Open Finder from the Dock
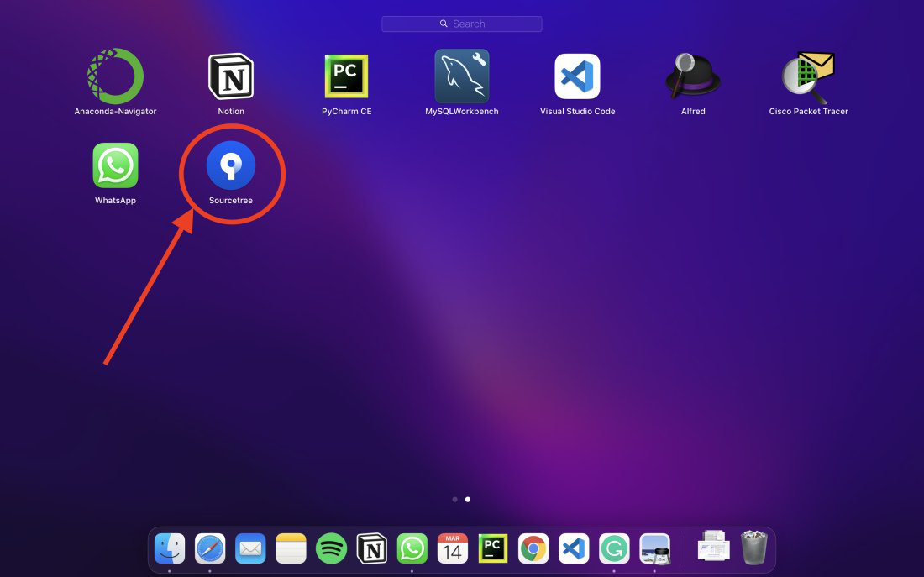 tap(170, 548)
